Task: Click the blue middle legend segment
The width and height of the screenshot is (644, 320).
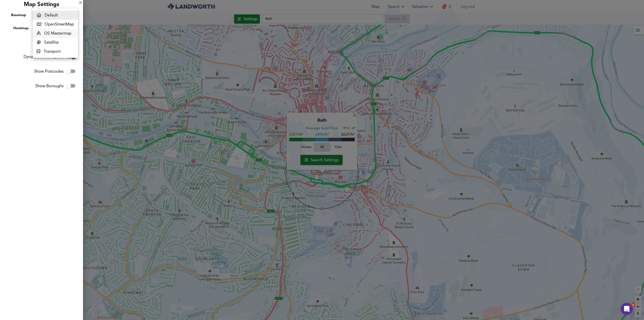Action: point(322,140)
